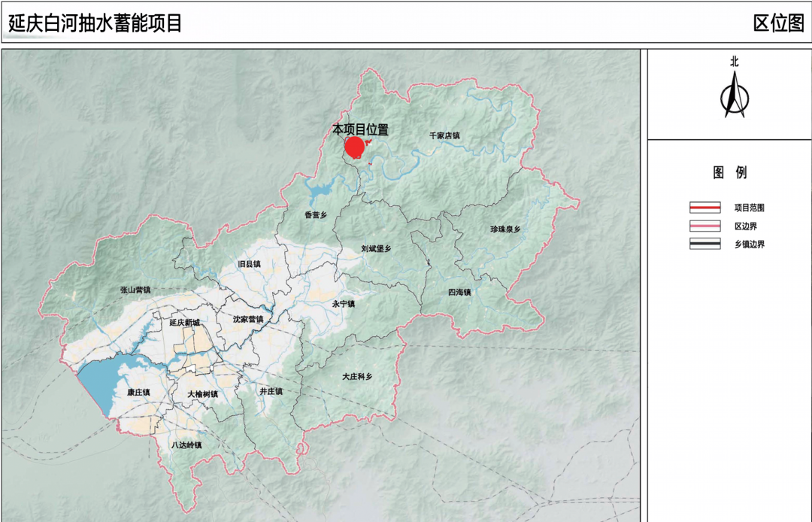Pick the 张山营镇 town label

[x=135, y=290]
